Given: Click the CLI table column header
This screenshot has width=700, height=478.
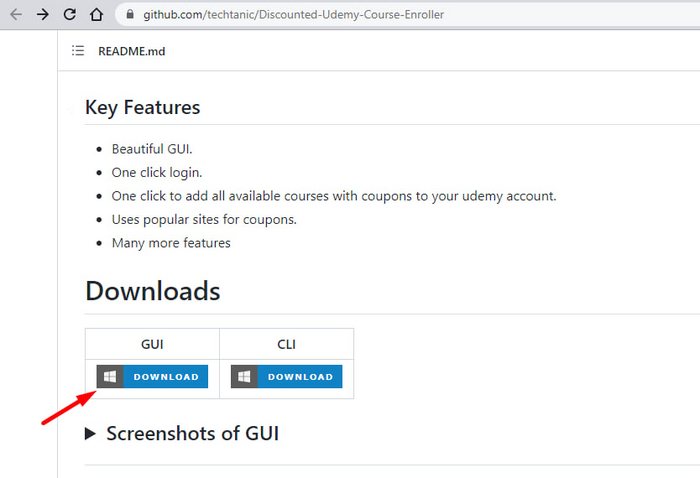Looking at the screenshot, I should [x=287, y=344].
